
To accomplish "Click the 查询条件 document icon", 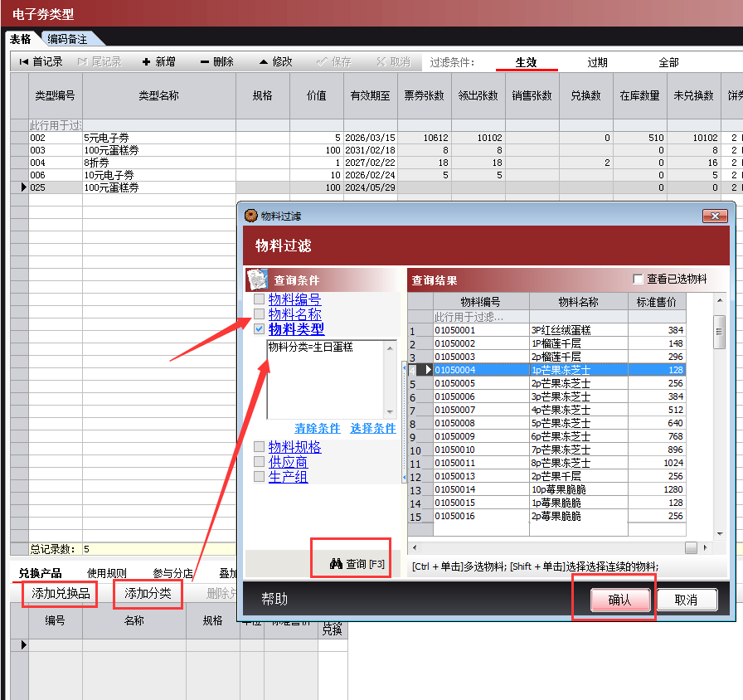I will tap(258, 280).
